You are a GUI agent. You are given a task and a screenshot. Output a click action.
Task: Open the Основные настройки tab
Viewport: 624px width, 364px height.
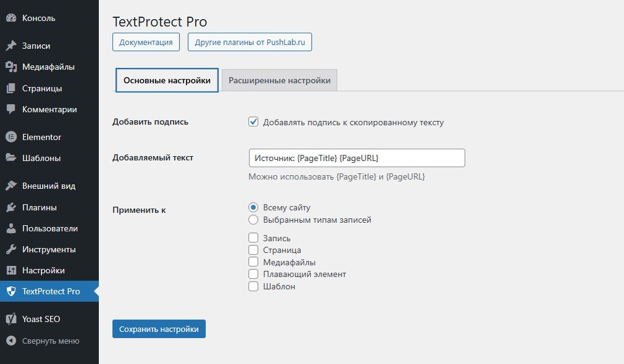(x=167, y=81)
